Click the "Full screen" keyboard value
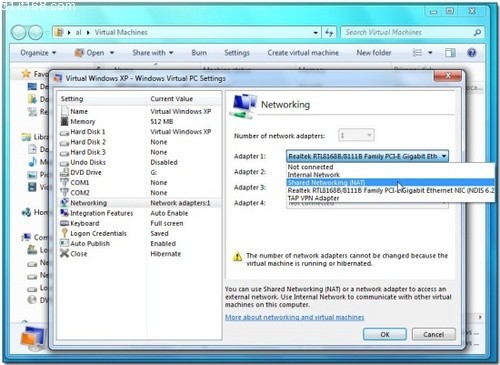 click(167, 223)
